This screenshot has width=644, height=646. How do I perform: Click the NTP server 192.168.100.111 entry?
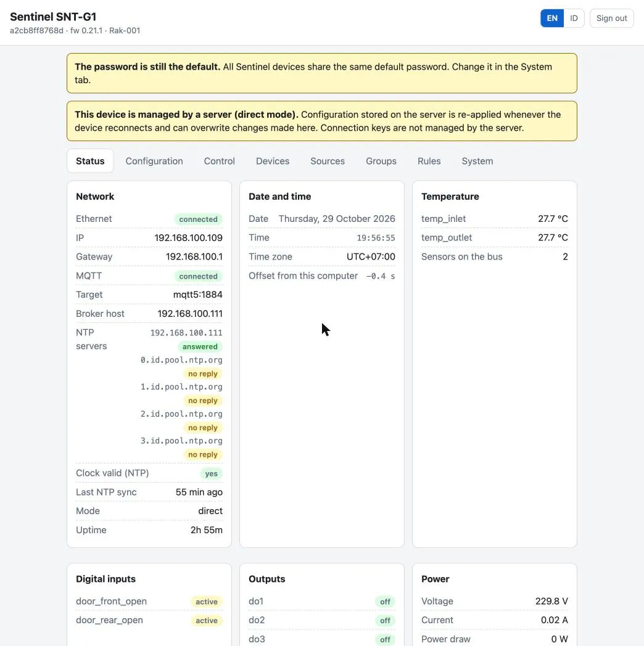click(x=186, y=332)
